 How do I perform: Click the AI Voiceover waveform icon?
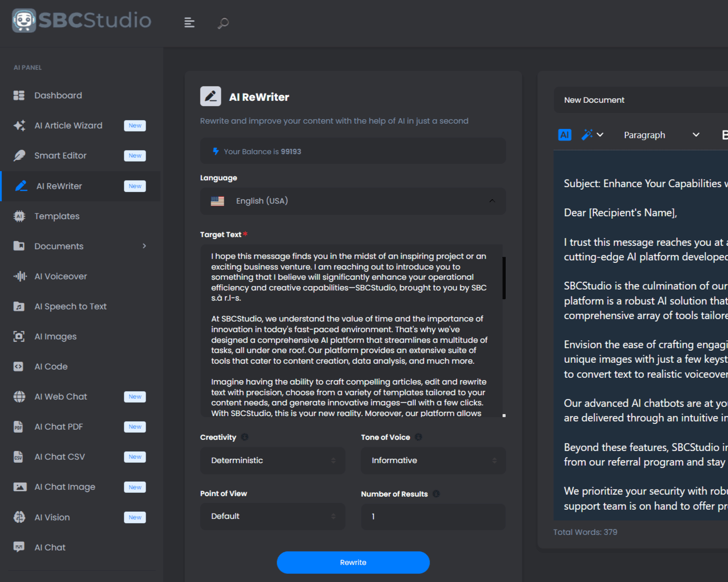click(x=20, y=276)
